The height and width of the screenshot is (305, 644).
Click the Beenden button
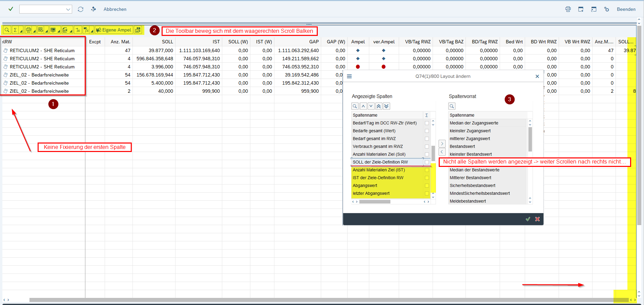[x=626, y=9]
